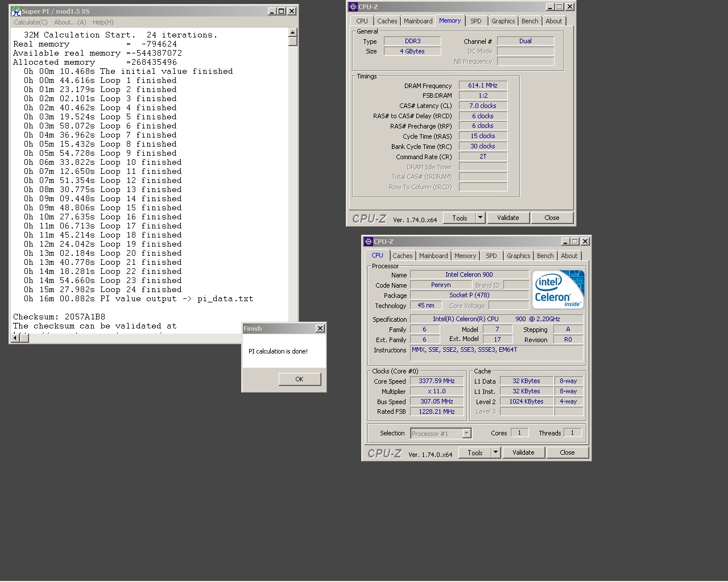Click Close button in Memory window

click(x=552, y=218)
